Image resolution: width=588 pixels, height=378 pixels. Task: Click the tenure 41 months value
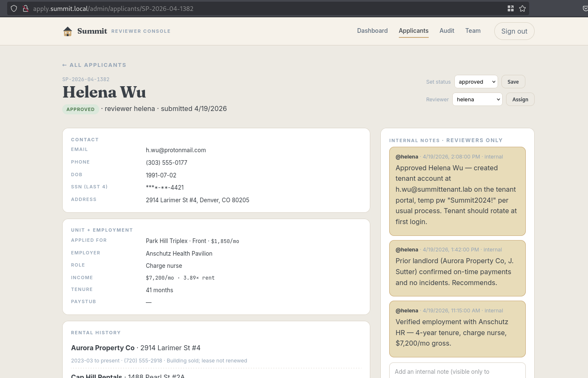click(x=159, y=290)
